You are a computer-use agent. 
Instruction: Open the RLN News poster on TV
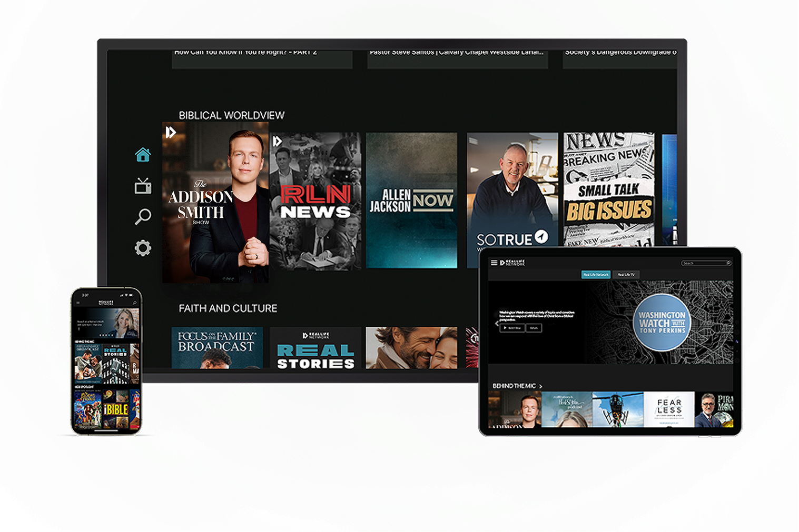point(315,200)
